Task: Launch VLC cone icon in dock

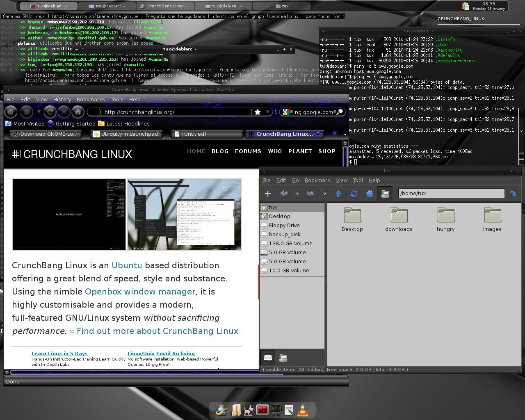Action: pyautogui.click(x=303, y=410)
